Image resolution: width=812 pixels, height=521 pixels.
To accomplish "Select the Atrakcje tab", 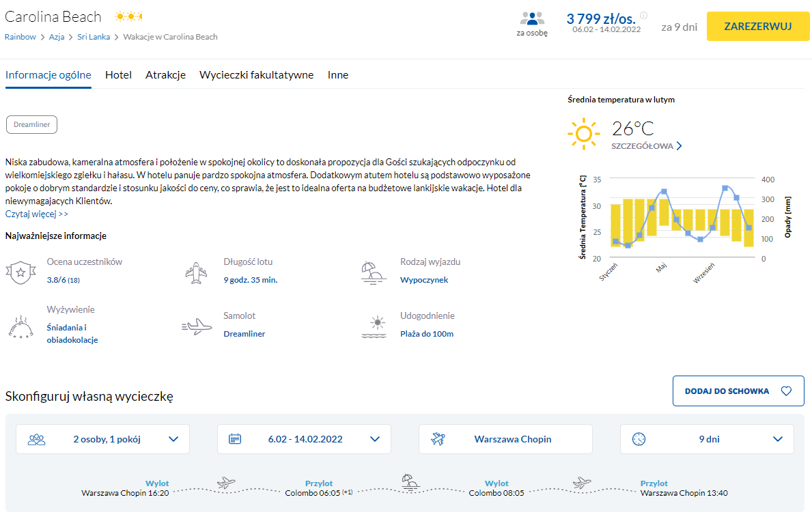I will (165, 75).
